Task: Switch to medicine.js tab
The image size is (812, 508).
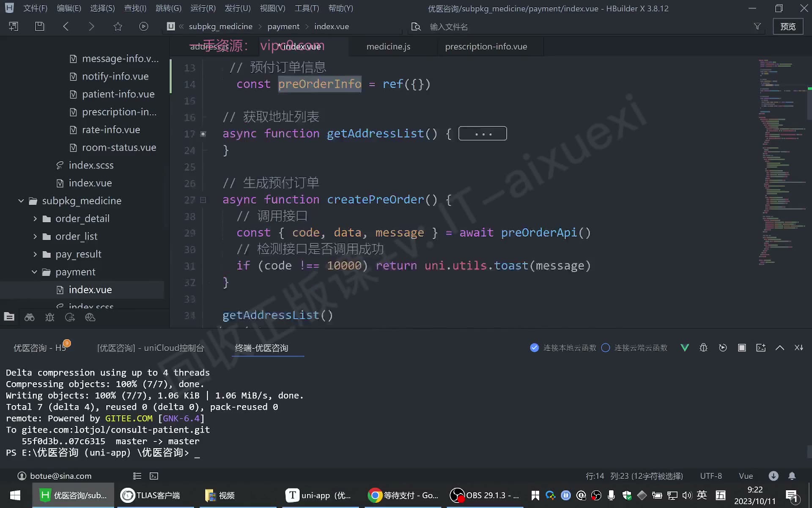Action: [388, 47]
